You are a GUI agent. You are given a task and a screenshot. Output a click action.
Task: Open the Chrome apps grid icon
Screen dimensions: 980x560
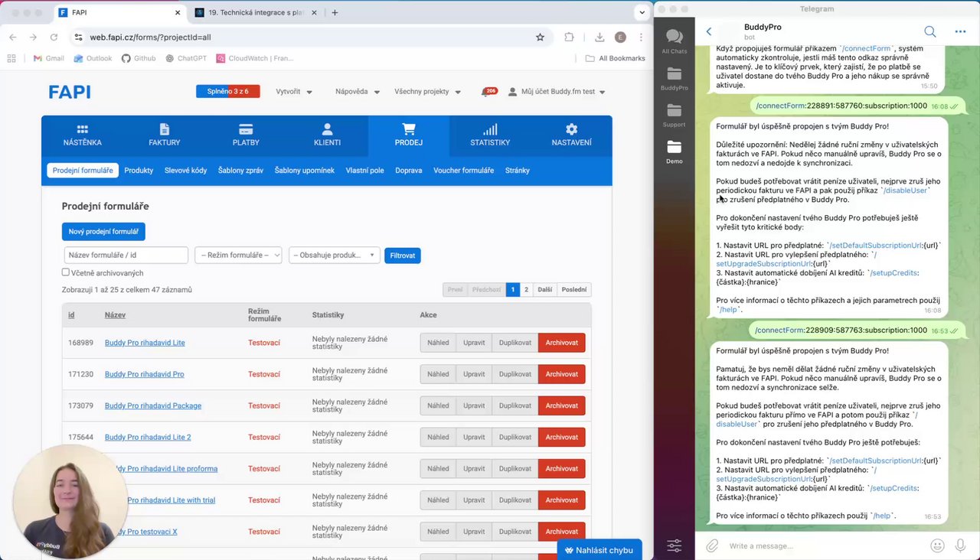pyautogui.click(x=11, y=58)
